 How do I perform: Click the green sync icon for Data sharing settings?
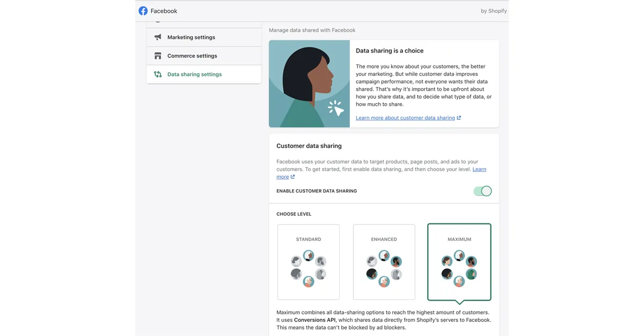[x=157, y=74]
